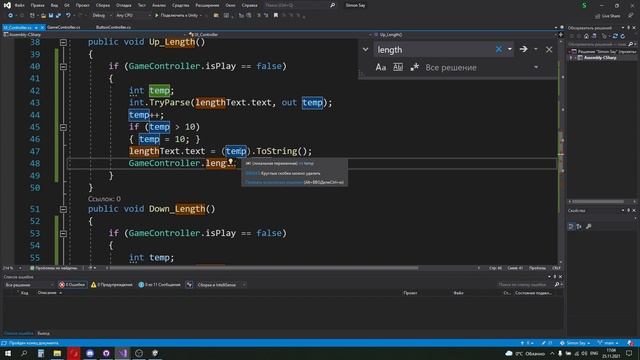Collapse the Down_Length method at line 51
This screenshot has width=640, height=360.
[x=63, y=209]
